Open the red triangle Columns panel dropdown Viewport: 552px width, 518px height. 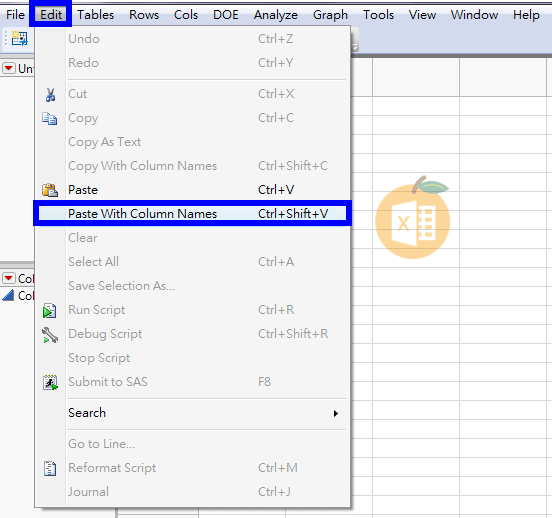tap(9, 278)
